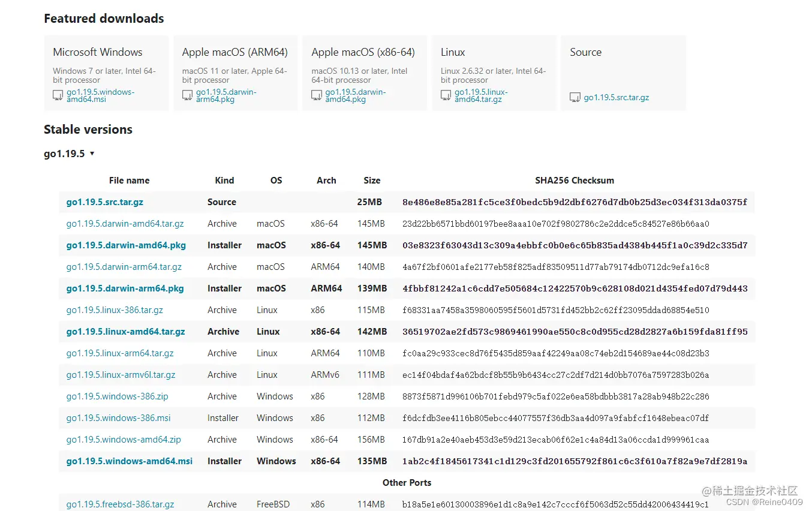Download go1.19.5.darwin-amd64.pkg from table
Viewport: 812px width, 511px height.
(x=126, y=245)
